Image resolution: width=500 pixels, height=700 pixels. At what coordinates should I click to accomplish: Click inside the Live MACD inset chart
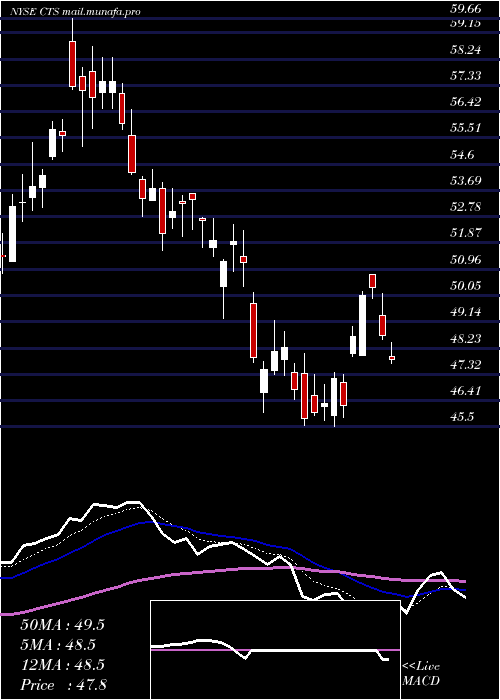click(275, 650)
